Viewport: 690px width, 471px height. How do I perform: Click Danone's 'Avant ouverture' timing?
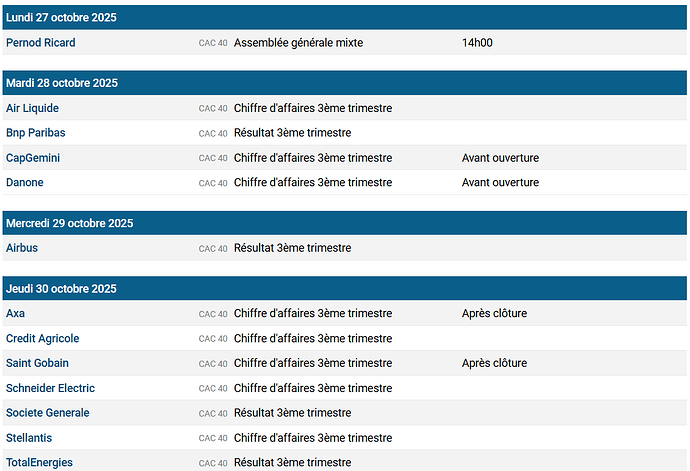(500, 183)
